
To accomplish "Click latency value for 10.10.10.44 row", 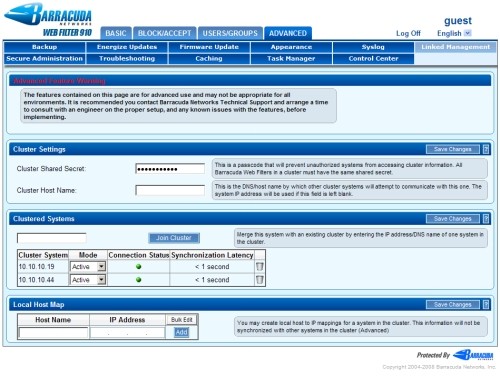I will pyautogui.click(x=212, y=280).
